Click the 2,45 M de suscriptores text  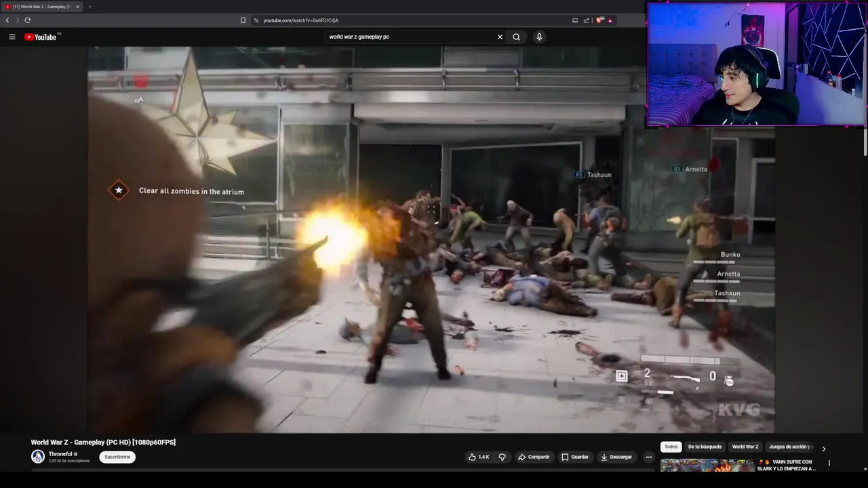click(x=69, y=461)
